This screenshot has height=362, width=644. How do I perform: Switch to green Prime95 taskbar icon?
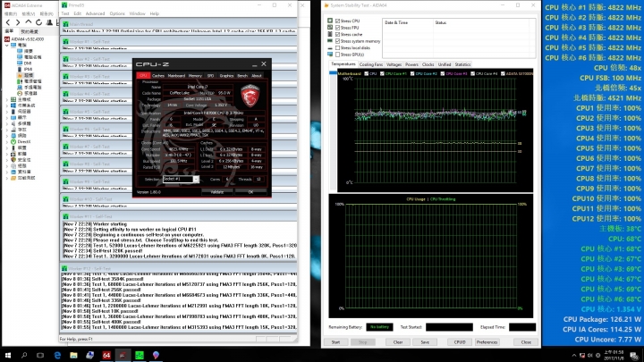140,355
